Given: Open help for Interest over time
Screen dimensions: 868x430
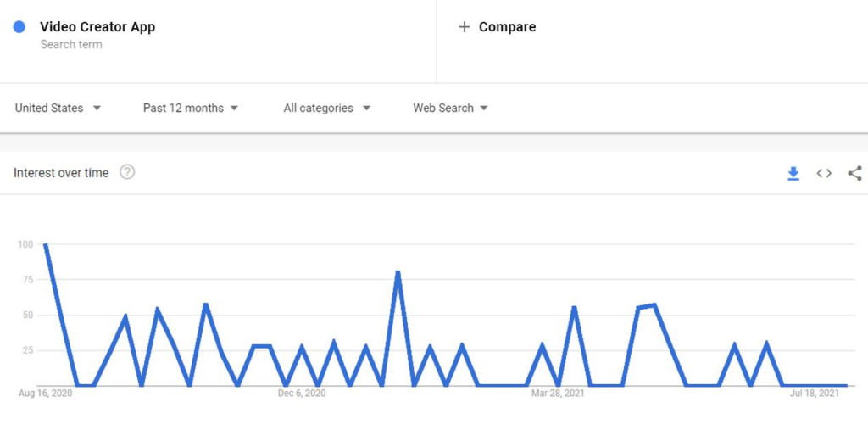Looking at the screenshot, I should coord(127,172).
